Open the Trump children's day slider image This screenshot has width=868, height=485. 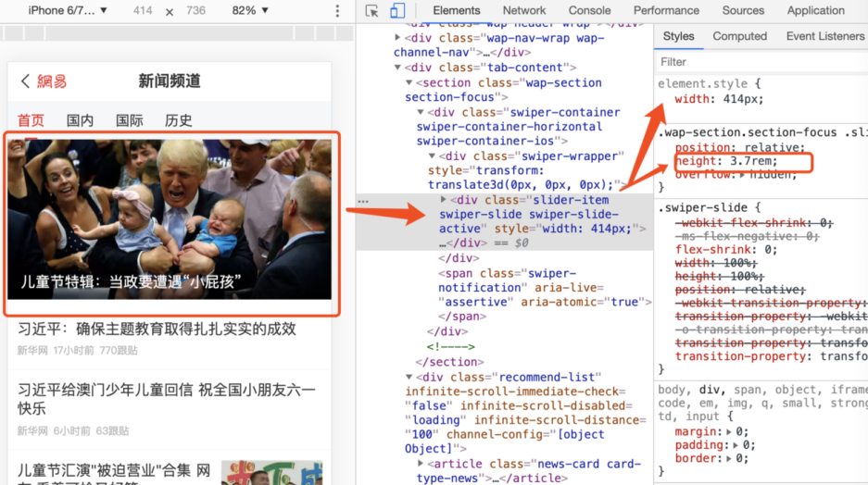click(x=170, y=219)
